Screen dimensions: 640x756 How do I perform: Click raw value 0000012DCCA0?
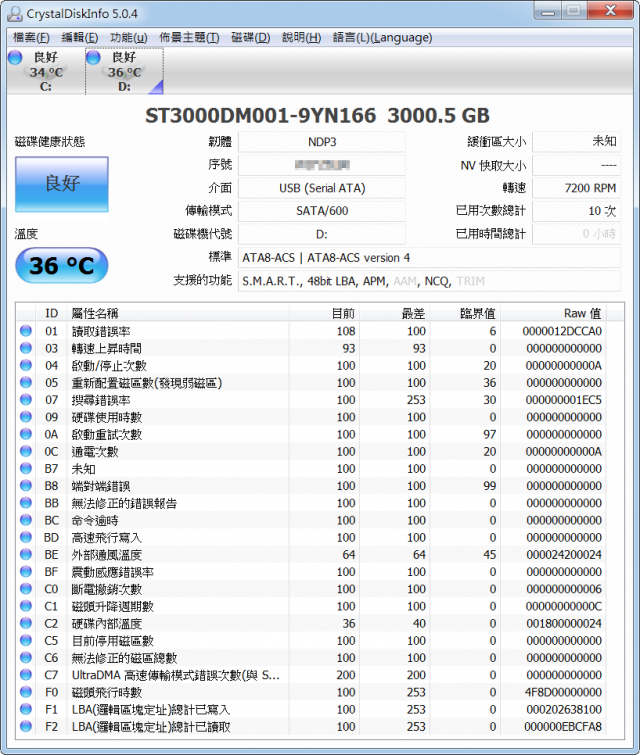coord(562,331)
